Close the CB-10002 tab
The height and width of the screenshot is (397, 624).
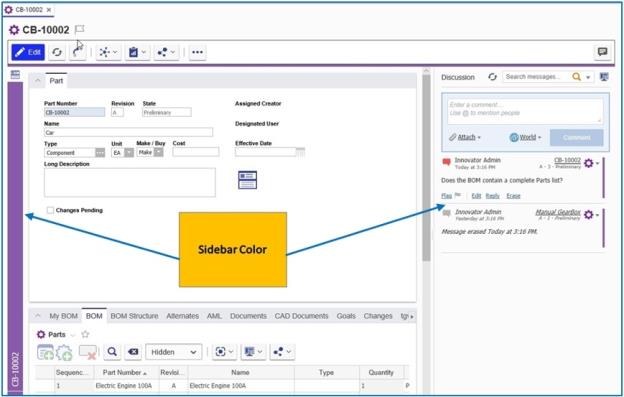[49, 10]
